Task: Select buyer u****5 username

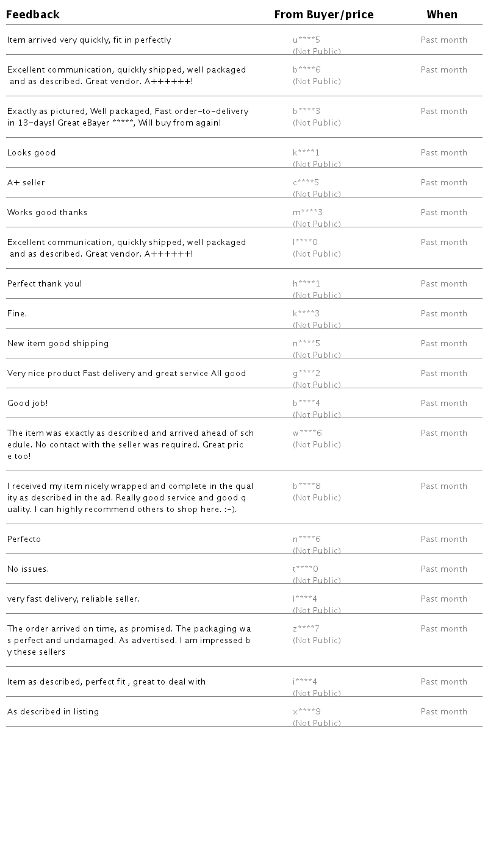Action: (306, 40)
